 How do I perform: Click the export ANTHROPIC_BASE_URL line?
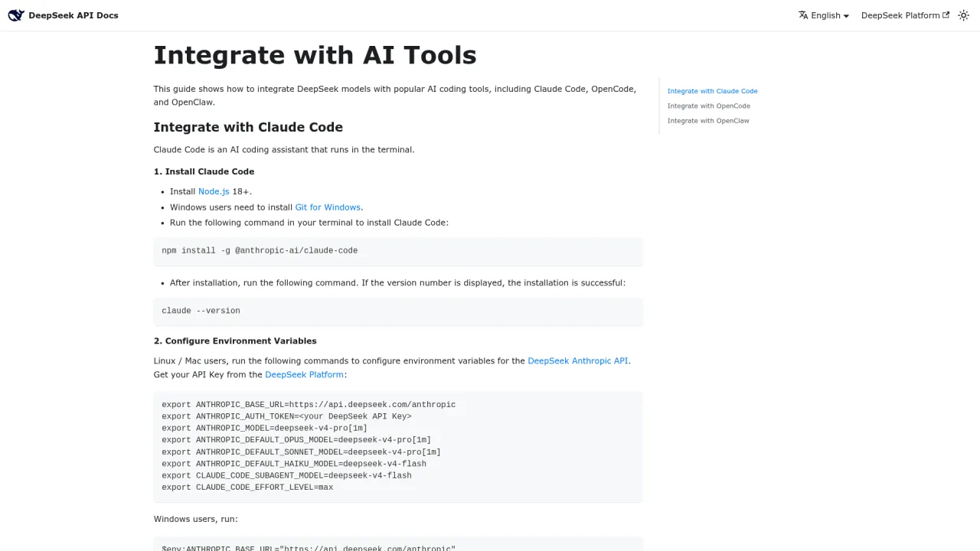309,405
